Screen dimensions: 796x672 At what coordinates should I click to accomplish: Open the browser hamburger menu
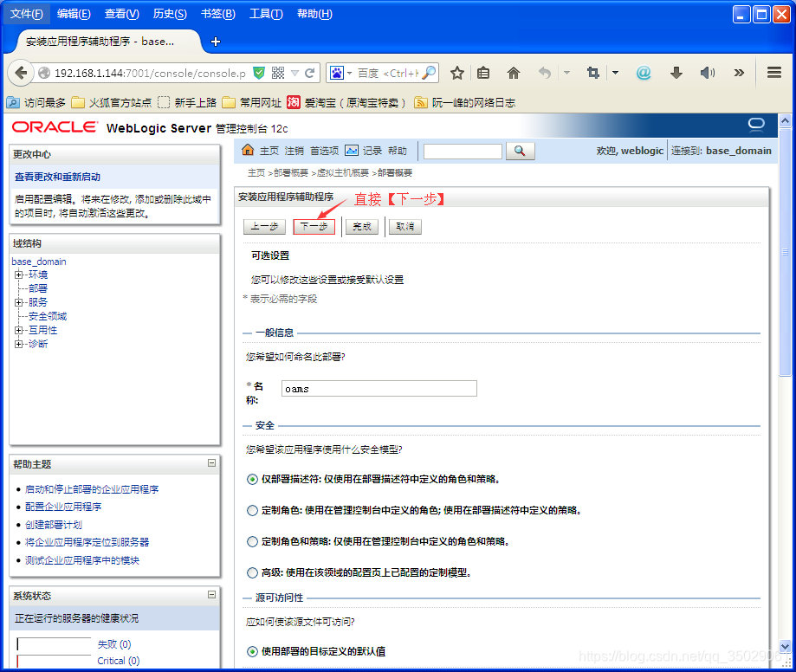click(x=774, y=73)
